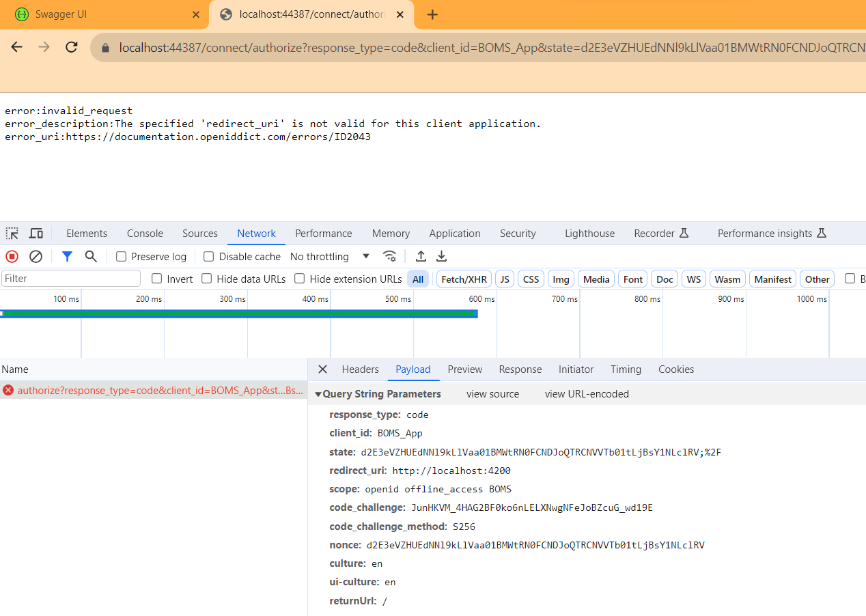Toggle the network filter funnel icon
The image size is (866, 616).
(67, 257)
